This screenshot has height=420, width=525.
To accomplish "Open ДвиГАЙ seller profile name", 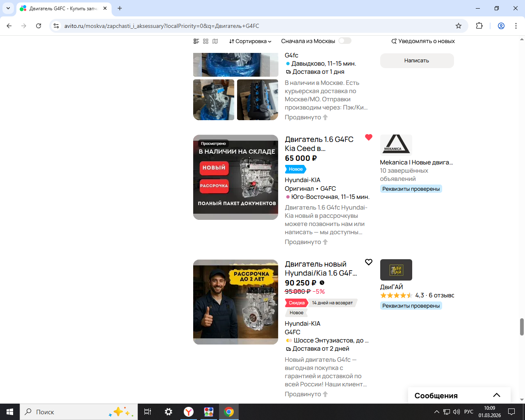I will 392,287.
